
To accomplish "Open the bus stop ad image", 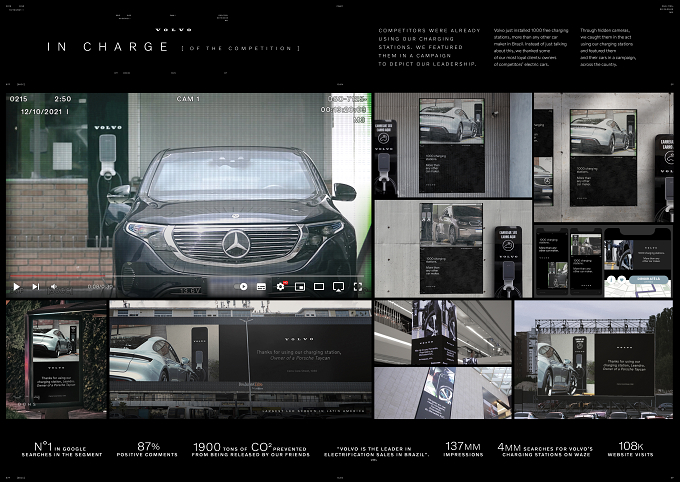I will [x=56, y=359].
